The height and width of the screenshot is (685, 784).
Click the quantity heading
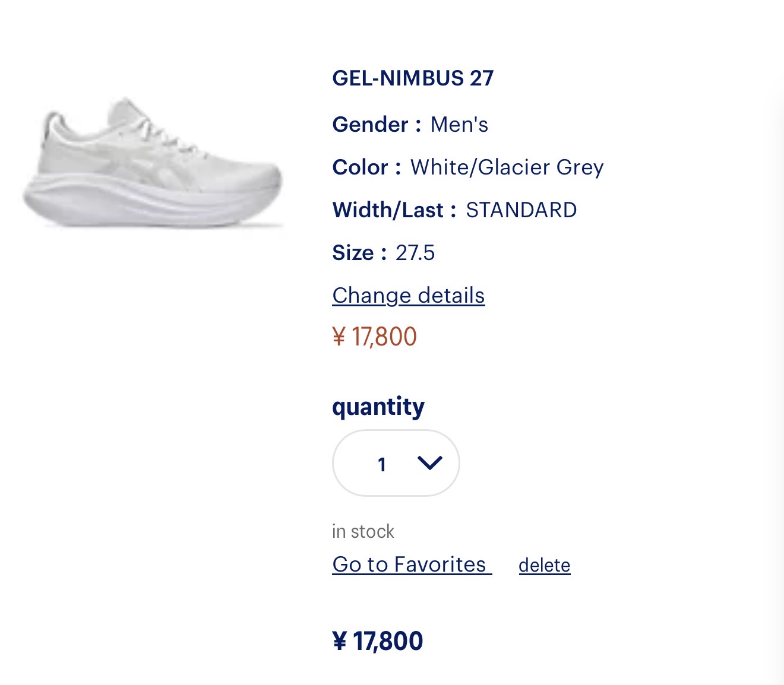click(378, 407)
